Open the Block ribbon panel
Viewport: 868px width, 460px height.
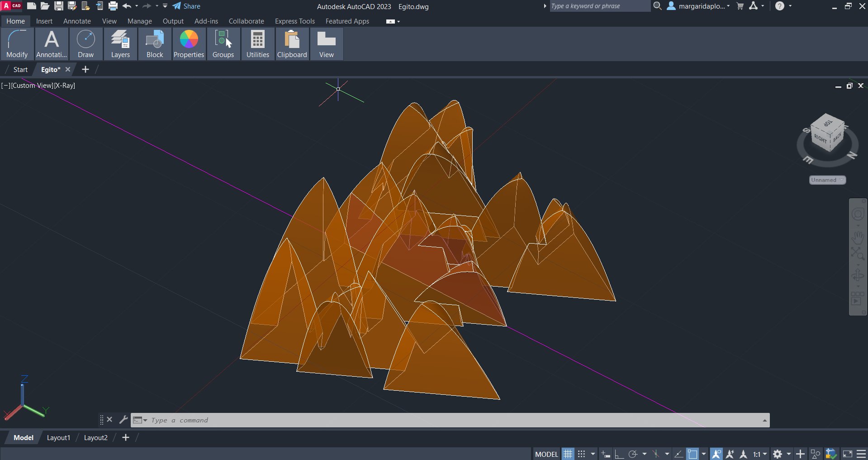pyautogui.click(x=155, y=43)
